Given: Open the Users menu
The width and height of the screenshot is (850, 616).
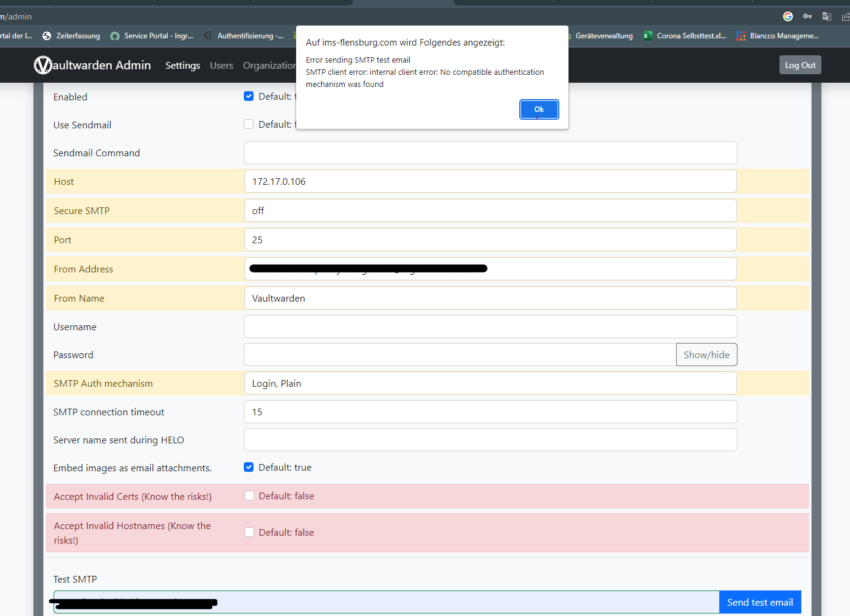Looking at the screenshot, I should pyautogui.click(x=221, y=65).
